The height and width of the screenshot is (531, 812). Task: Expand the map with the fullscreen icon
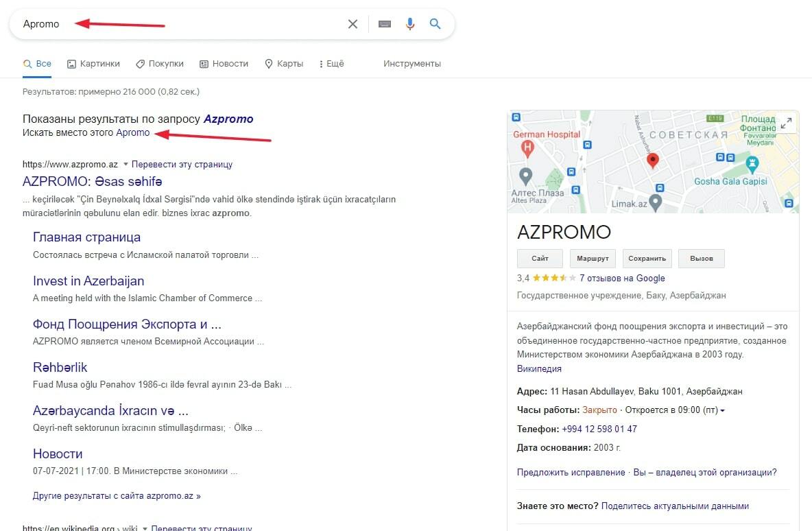tap(786, 123)
